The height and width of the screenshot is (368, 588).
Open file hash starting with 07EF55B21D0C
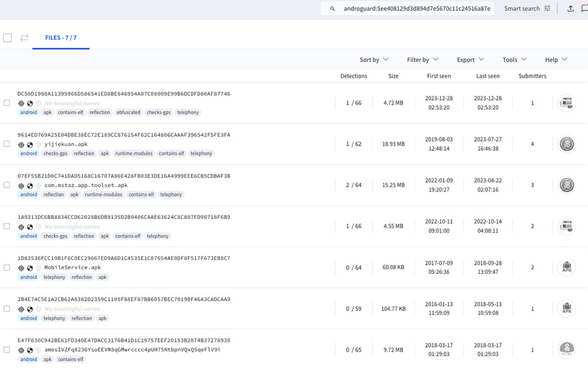123,176
